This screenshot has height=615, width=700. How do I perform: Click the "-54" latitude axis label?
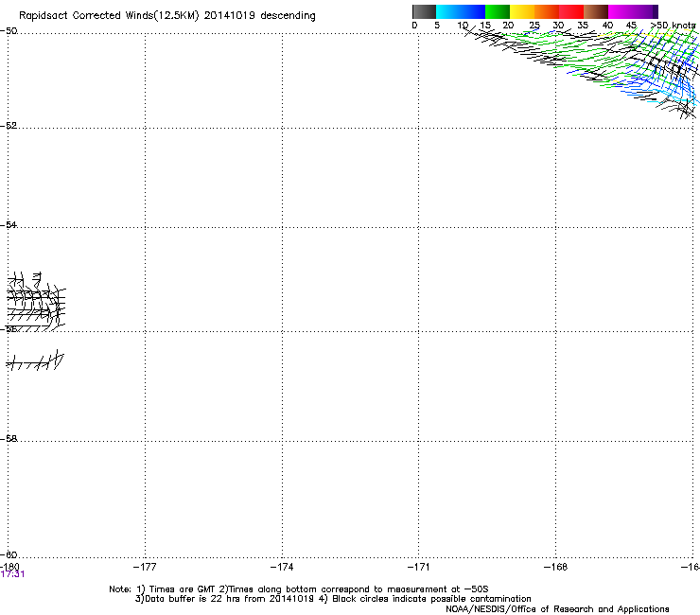[x=9, y=224]
